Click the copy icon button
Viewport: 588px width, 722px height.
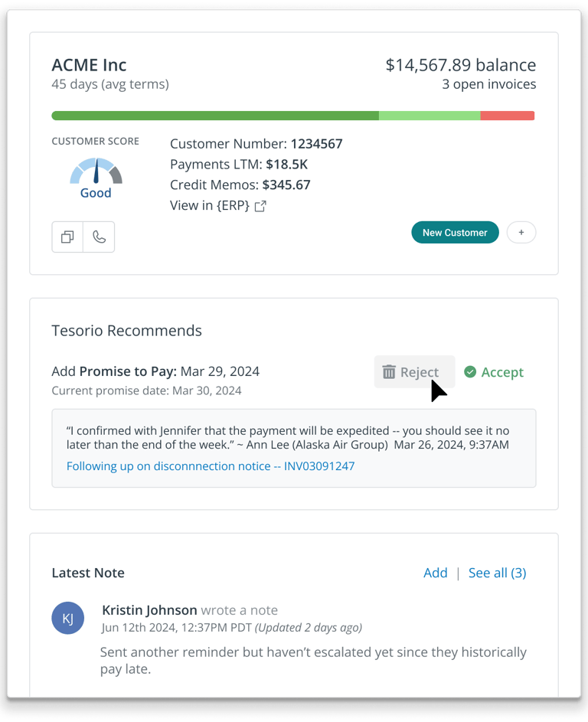click(67, 237)
